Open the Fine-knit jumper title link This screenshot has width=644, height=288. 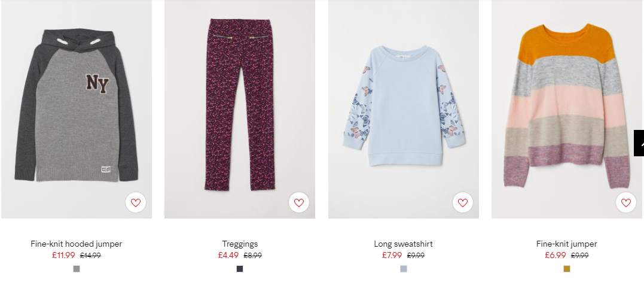(567, 244)
